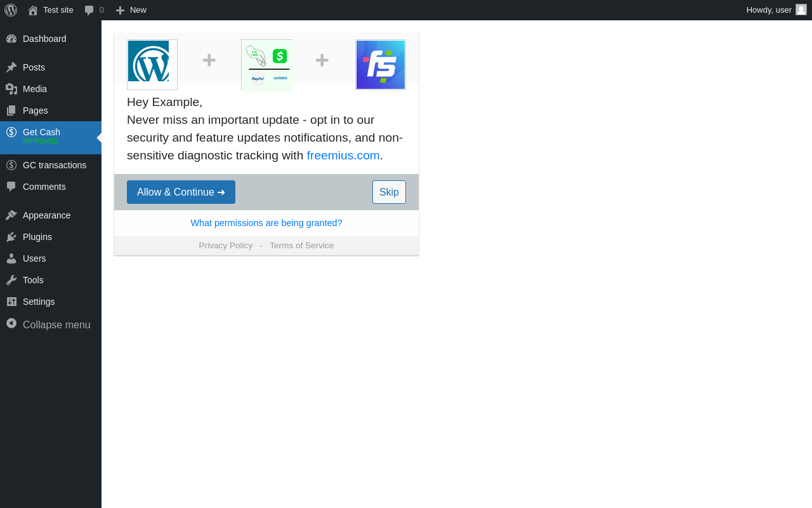Click the Posts pushpin icon
Viewport: 812px width, 508px height.
11,67
